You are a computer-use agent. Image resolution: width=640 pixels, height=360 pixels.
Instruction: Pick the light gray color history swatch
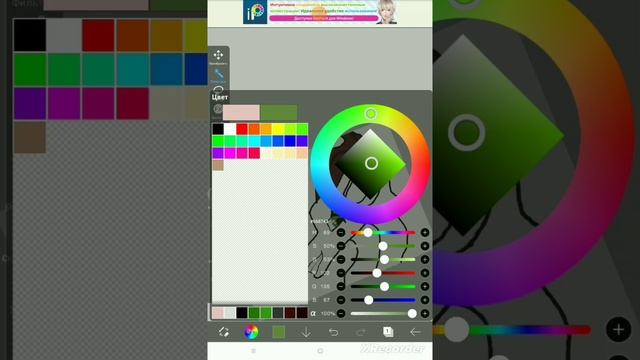pyautogui.click(x=230, y=313)
